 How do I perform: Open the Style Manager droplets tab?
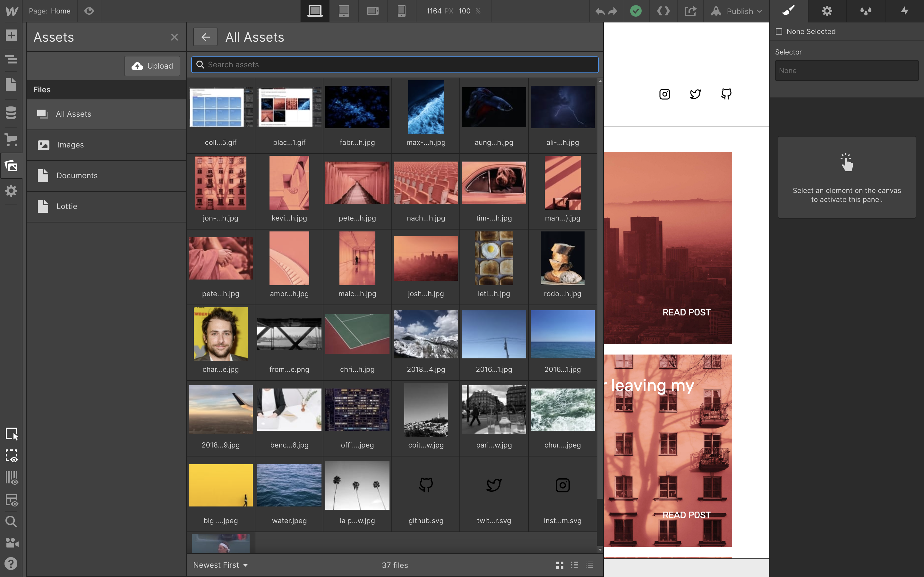(866, 11)
